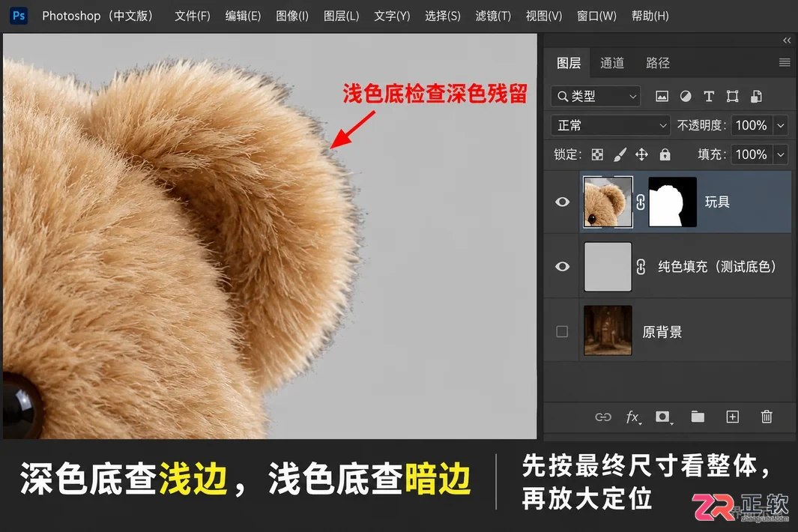Switch to the 路径 panel tab
The image size is (798, 532).
(x=658, y=63)
